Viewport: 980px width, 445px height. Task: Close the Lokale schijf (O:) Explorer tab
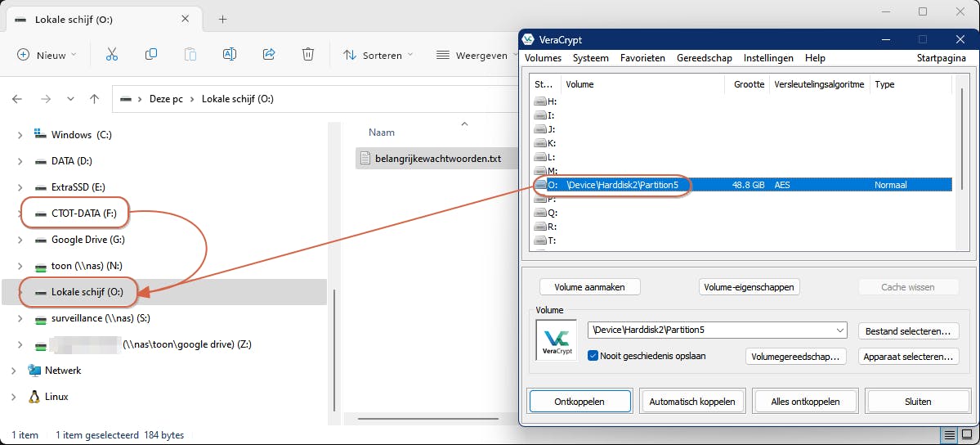[185, 19]
